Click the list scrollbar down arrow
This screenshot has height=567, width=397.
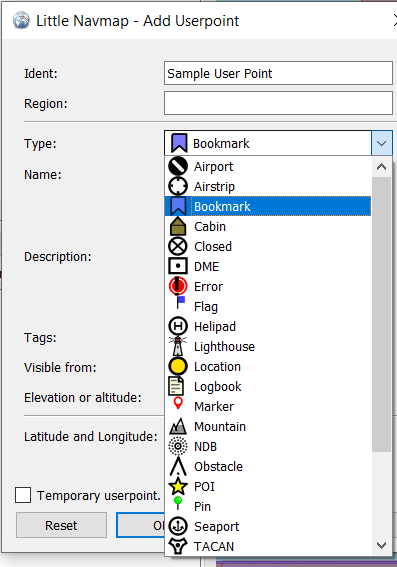click(x=381, y=545)
